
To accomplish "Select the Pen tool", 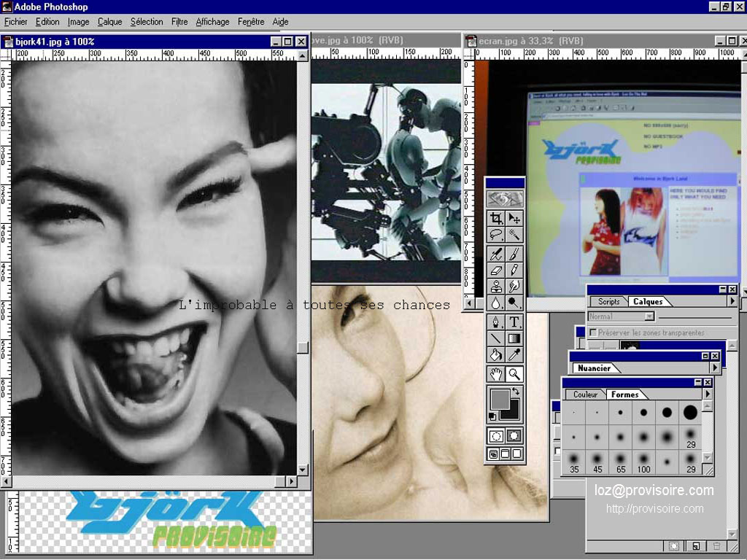I will [x=496, y=322].
